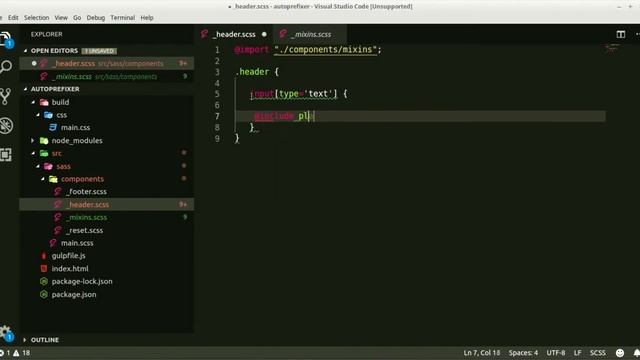Open the Search view icon
The height and width of the screenshot is (360, 640).
point(6,67)
